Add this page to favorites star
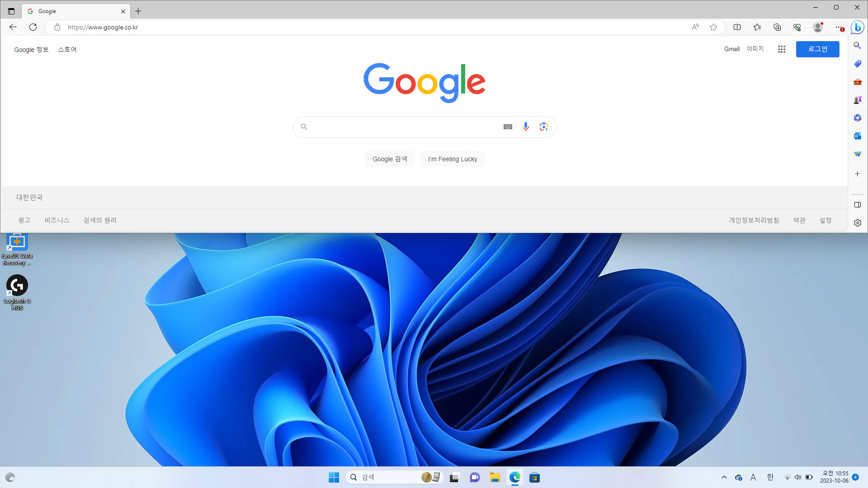This screenshot has height=488, width=868. [x=713, y=27]
